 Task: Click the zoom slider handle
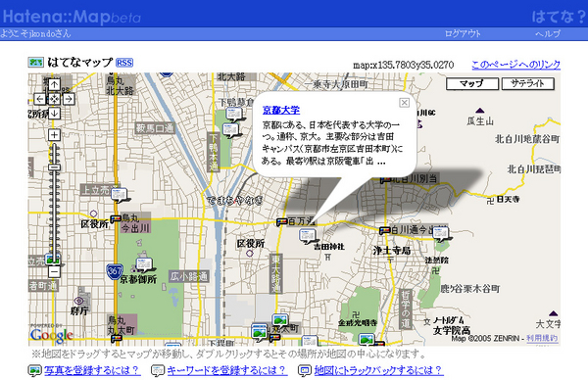tap(54, 166)
